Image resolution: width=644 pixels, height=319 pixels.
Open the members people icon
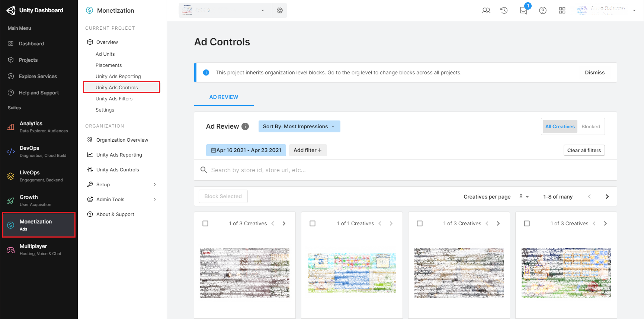(486, 10)
